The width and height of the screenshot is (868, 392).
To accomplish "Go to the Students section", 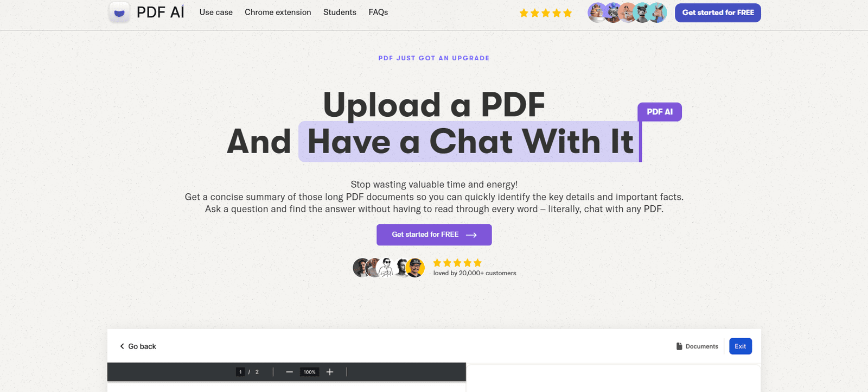I will (x=340, y=12).
